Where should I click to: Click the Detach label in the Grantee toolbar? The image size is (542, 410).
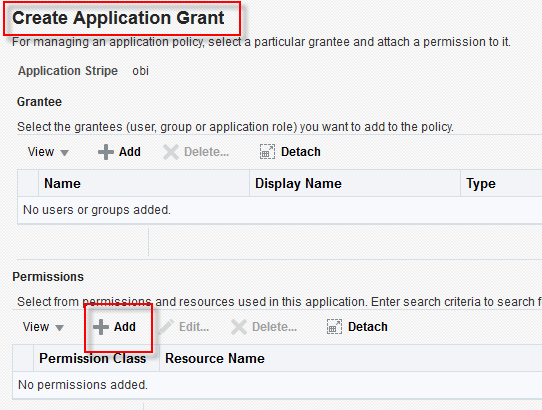[301, 152]
